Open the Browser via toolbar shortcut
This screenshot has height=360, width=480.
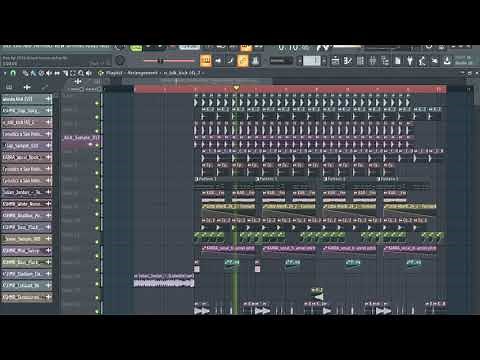[385, 61]
